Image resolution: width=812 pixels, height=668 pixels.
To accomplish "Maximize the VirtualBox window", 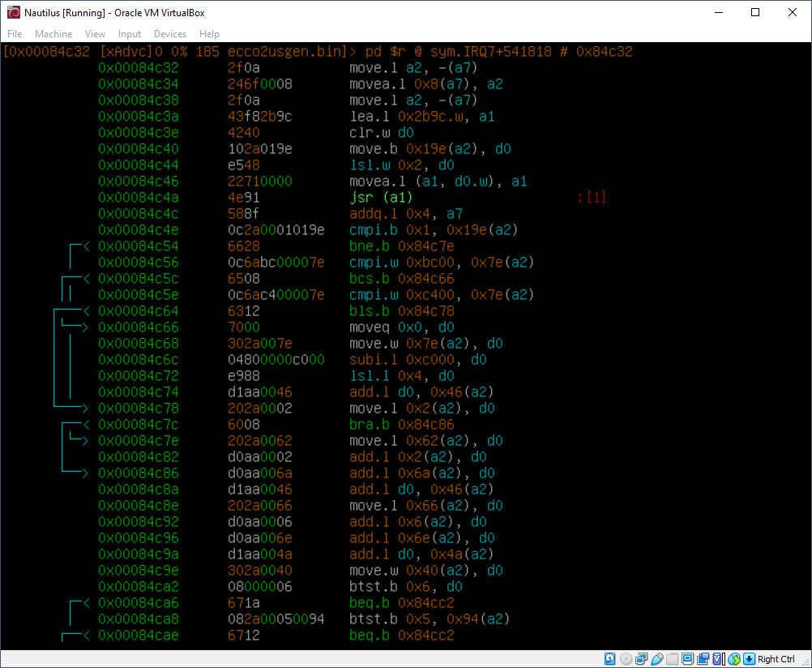I will coord(755,12).
